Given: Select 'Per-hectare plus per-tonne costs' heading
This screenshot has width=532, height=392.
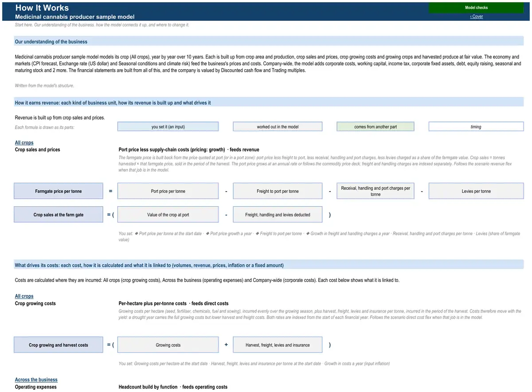Looking at the screenshot, I should tap(173, 304).
